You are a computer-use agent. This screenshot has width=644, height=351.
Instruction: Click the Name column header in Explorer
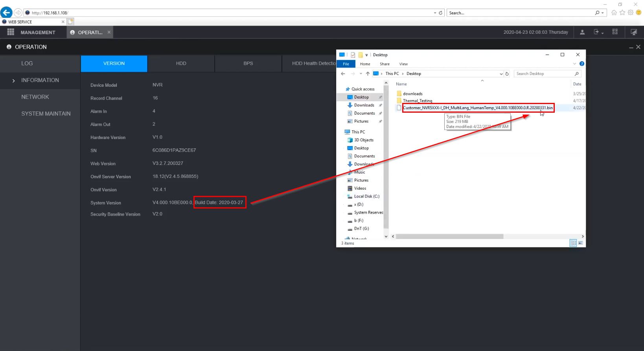401,84
